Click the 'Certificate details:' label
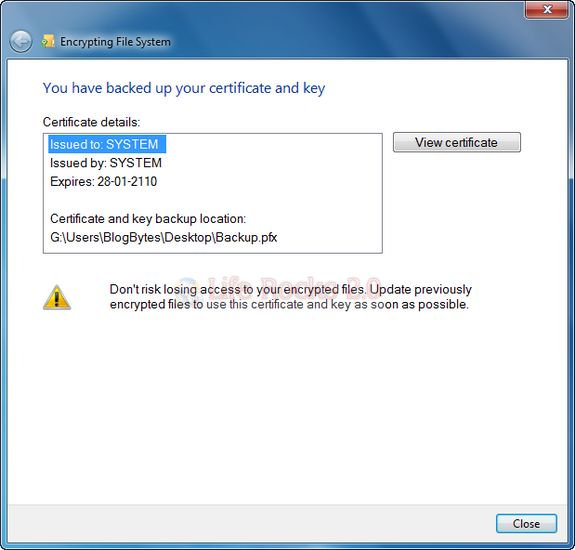Viewport: 575px width, 550px height. tap(91, 122)
